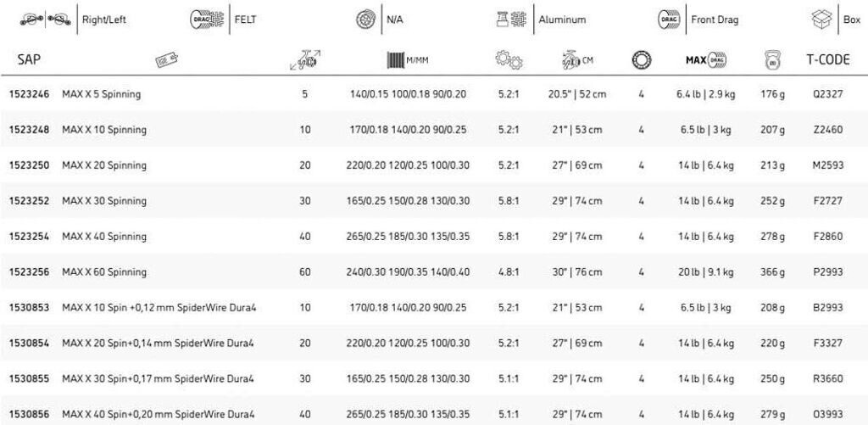The height and width of the screenshot is (425, 868).
Task: Click the Box packaging icon
Action: coord(821,20)
